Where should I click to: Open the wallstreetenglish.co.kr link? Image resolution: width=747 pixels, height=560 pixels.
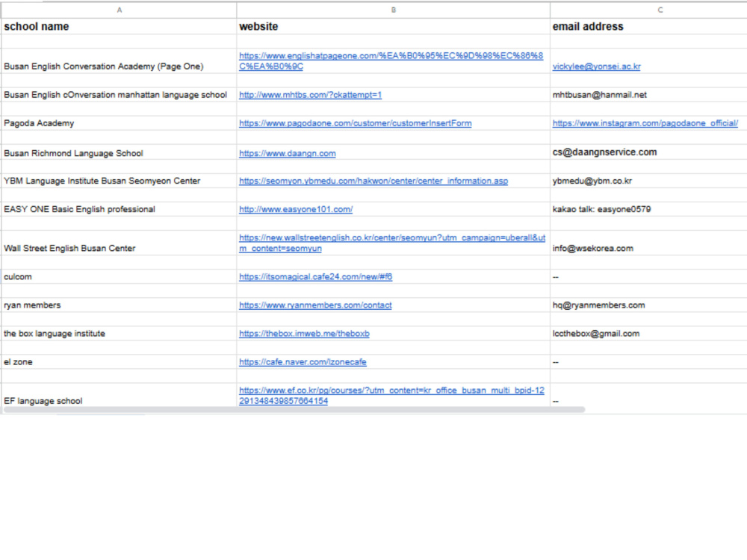(x=392, y=243)
